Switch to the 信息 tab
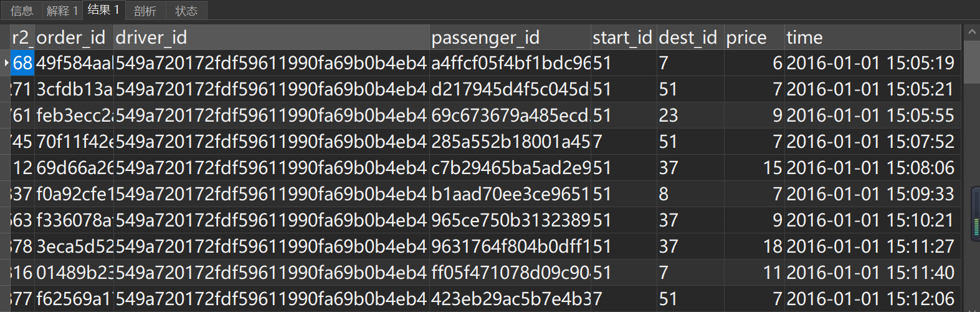The height and width of the screenshot is (312, 980). click(22, 11)
